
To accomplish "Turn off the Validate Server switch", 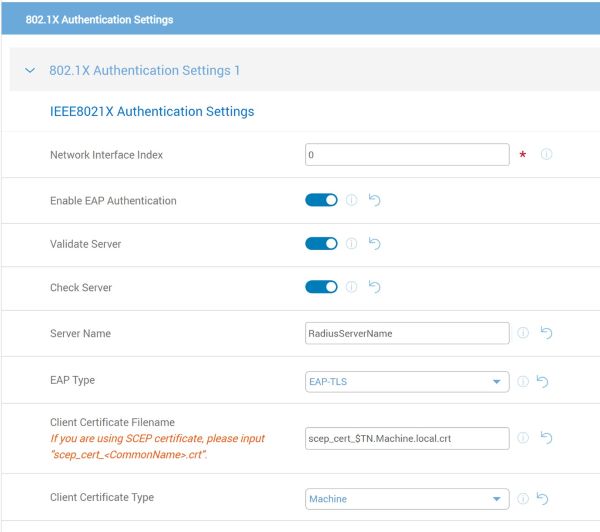I will point(321,244).
